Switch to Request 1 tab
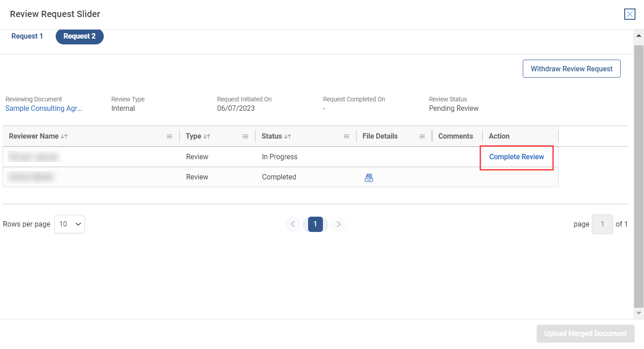Image resolution: width=644 pixels, height=349 pixels. tap(27, 36)
